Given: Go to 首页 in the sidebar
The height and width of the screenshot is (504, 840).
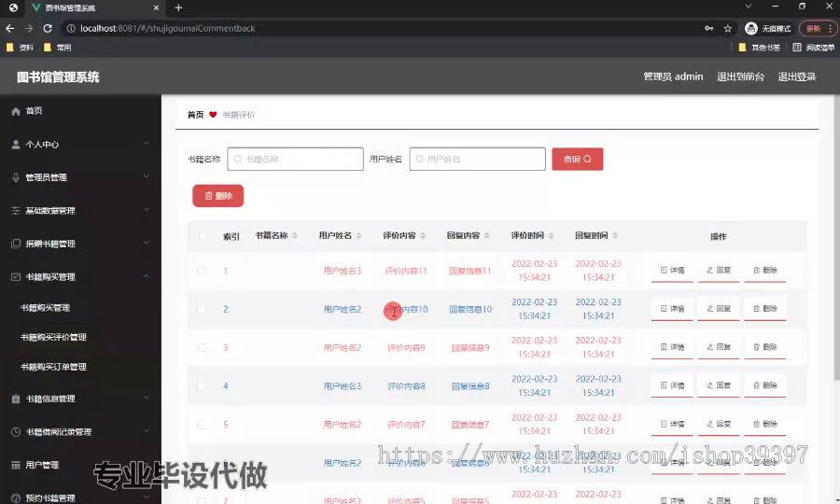Looking at the screenshot, I should point(34,111).
